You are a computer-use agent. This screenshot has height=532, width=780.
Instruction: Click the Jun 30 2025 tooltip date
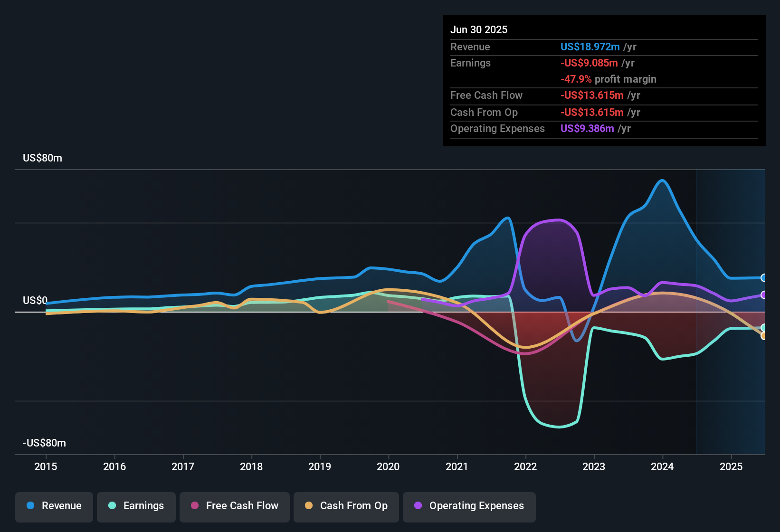click(479, 30)
